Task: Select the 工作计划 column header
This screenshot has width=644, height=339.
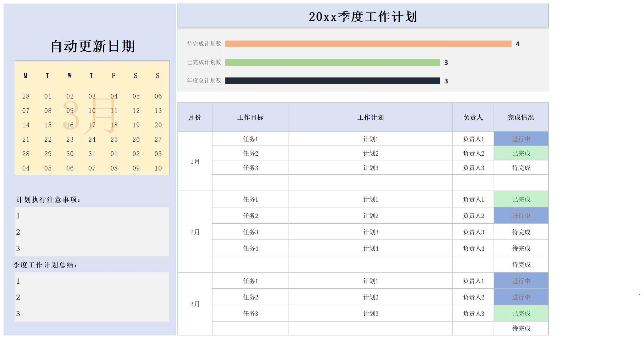Action: tap(370, 117)
